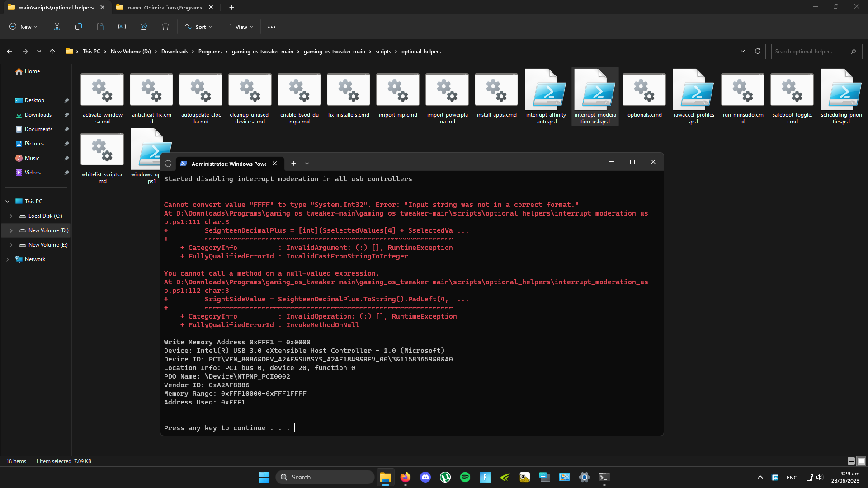Close the Programs Explorer tab
The image size is (868, 488).
pos(211,7)
